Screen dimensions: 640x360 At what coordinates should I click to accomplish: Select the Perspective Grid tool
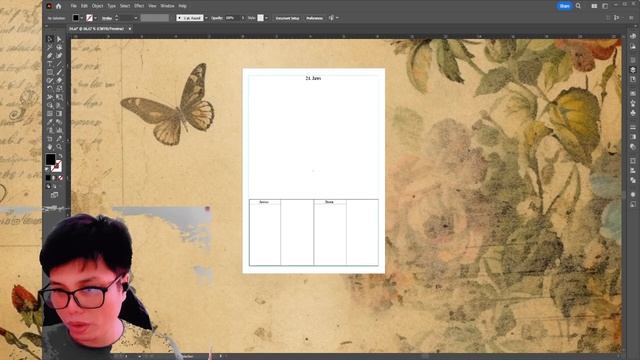59,105
